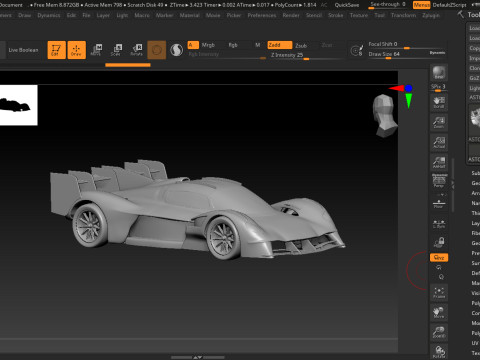The width and height of the screenshot is (480, 360).
Task: Expand the Visibility subpalette
Action: 475,293
